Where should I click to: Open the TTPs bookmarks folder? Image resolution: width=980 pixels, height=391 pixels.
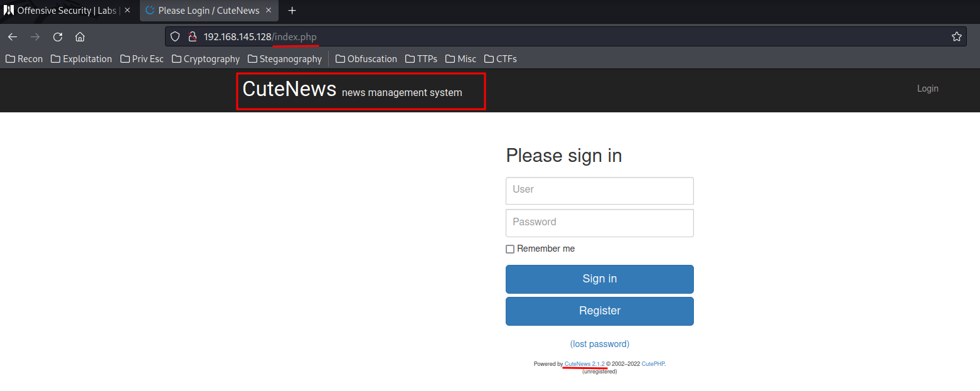422,59
